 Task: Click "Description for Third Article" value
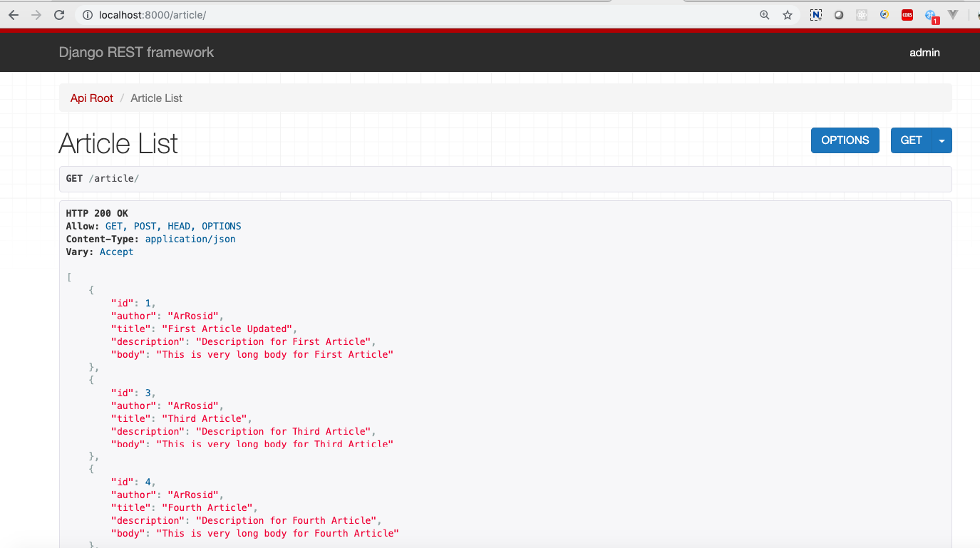(x=284, y=431)
